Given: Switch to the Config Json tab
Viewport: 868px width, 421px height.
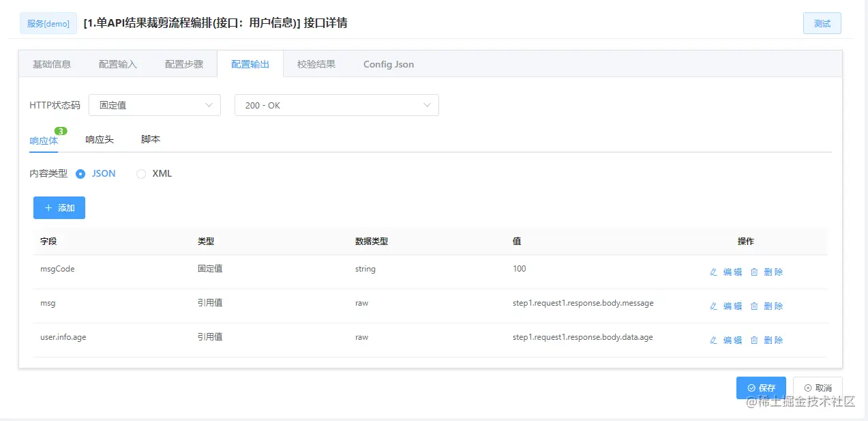Looking at the screenshot, I should coord(389,64).
